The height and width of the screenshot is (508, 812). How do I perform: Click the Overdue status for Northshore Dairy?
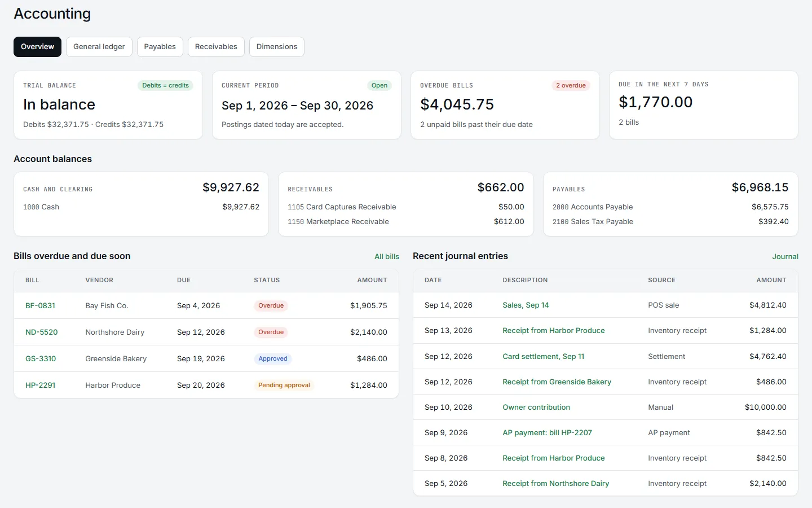pyautogui.click(x=271, y=332)
